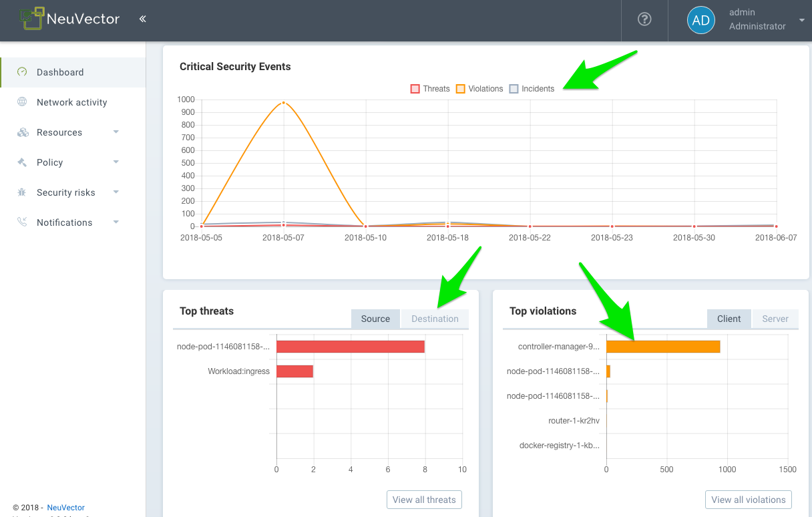Click View all threats button
The height and width of the screenshot is (517, 812).
pyautogui.click(x=424, y=500)
